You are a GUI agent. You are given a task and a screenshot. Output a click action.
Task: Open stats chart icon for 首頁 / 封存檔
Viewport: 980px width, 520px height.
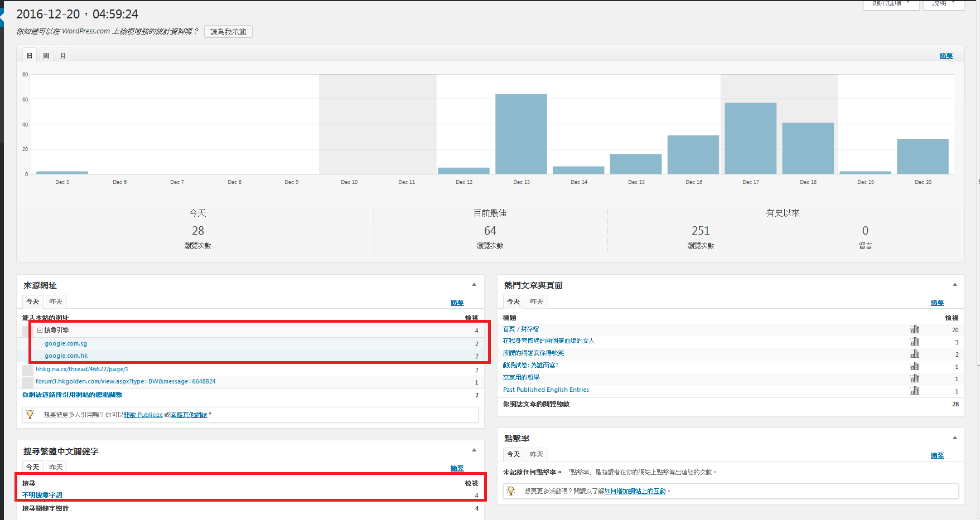(915, 329)
